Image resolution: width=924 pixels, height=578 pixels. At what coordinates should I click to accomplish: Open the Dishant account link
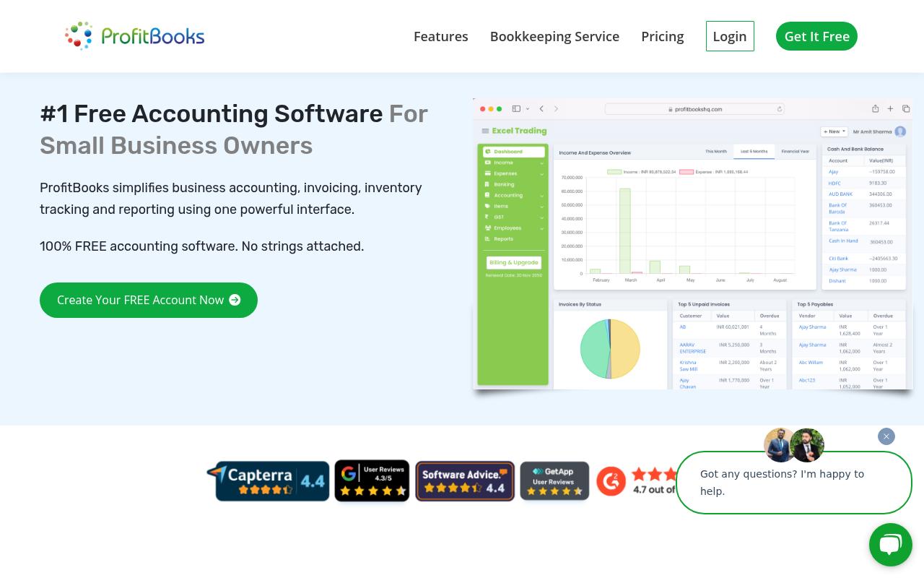[x=837, y=280]
